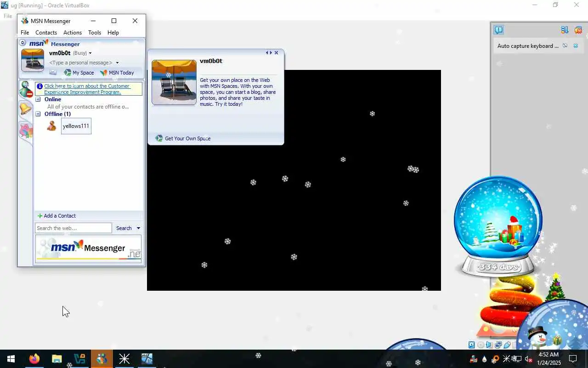588x368 pixels.
Task: Open the Customer Experience Improvement Program link
Action: (87, 89)
